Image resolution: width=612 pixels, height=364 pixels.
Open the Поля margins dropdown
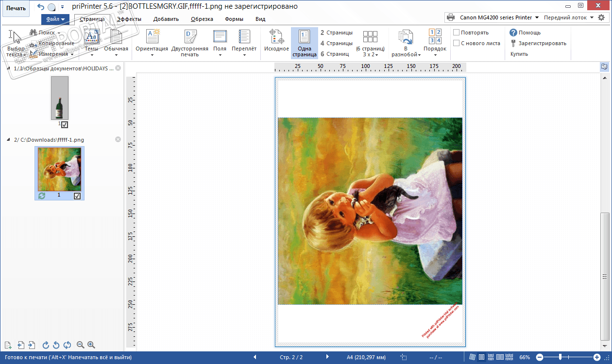click(x=220, y=43)
